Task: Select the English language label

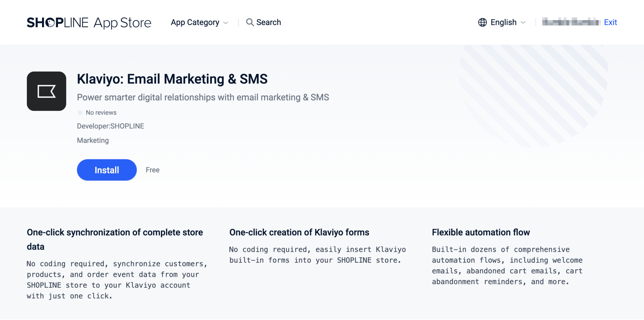Action: (x=503, y=22)
